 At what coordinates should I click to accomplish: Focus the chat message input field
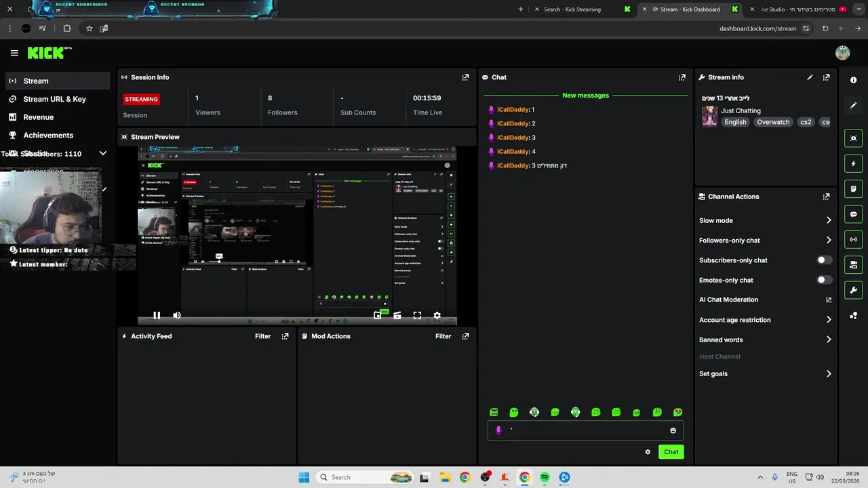click(x=585, y=430)
